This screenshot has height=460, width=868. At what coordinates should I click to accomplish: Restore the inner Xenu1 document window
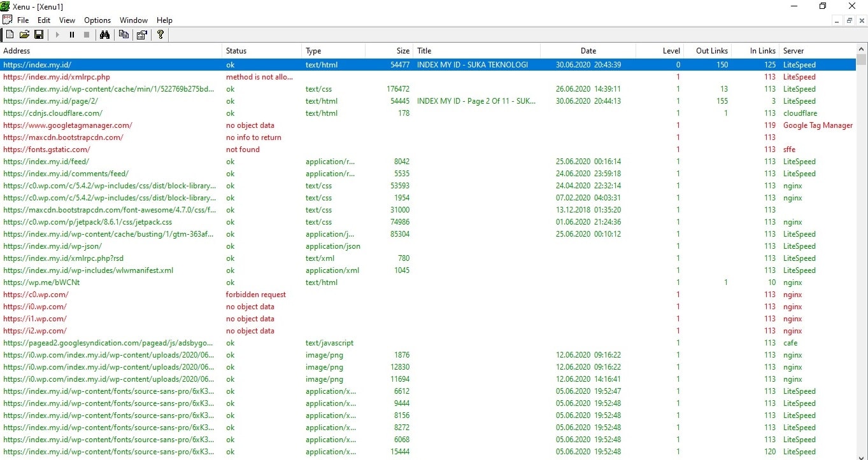pos(849,20)
